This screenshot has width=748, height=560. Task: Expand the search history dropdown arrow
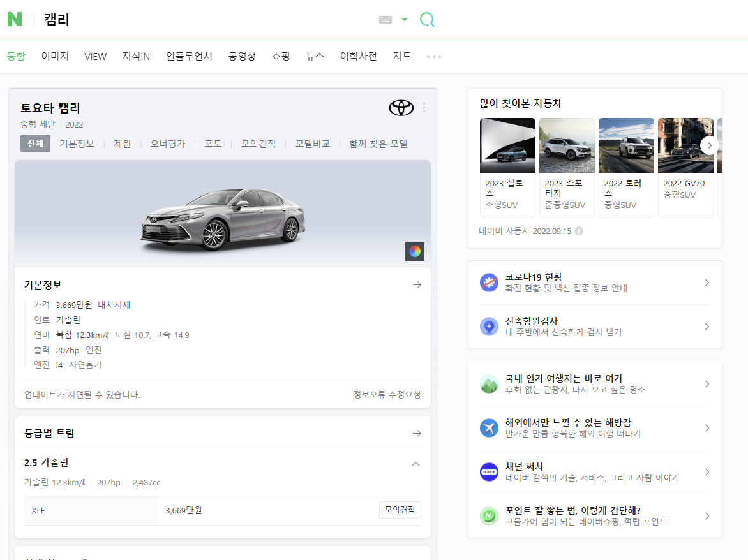[x=405, y=20]
